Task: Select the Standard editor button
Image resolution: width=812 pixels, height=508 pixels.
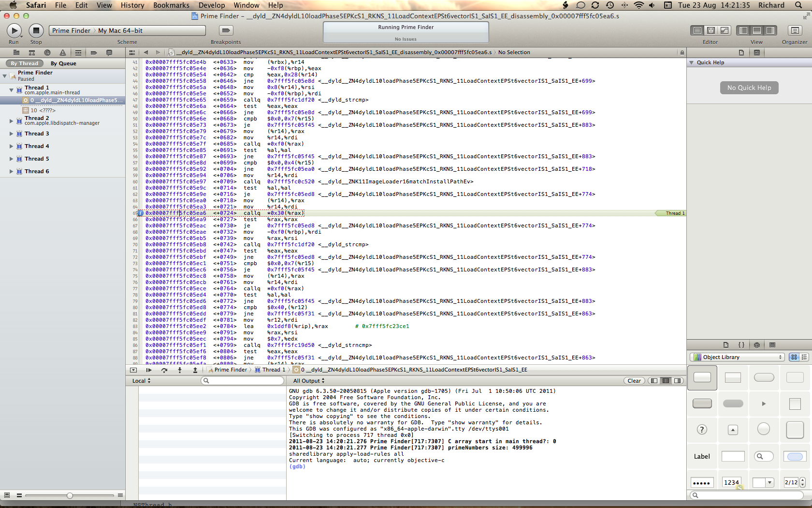Action: [697, 30]
